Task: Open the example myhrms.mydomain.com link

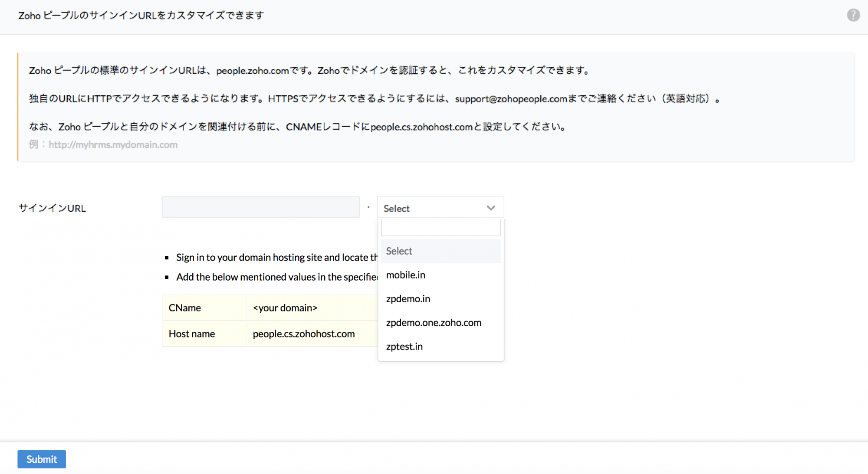Action: point(113,145)
